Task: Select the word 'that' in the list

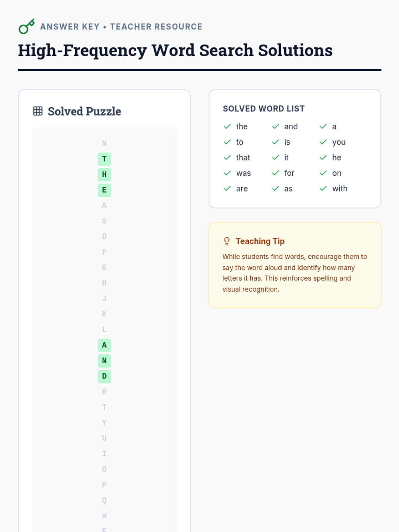Action: (243, 157)
